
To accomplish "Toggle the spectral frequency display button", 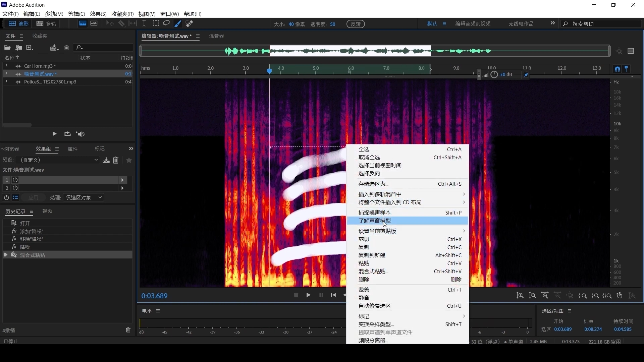I will tap(83, 23).
